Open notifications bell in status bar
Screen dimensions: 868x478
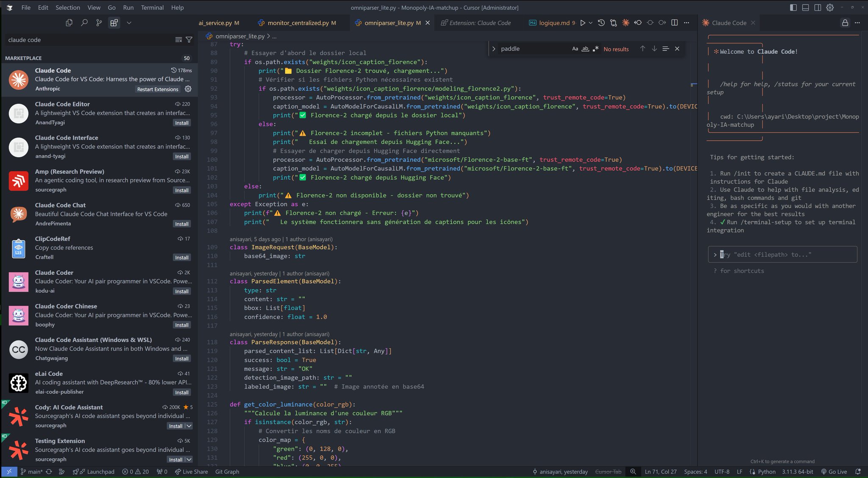[858, 472]
